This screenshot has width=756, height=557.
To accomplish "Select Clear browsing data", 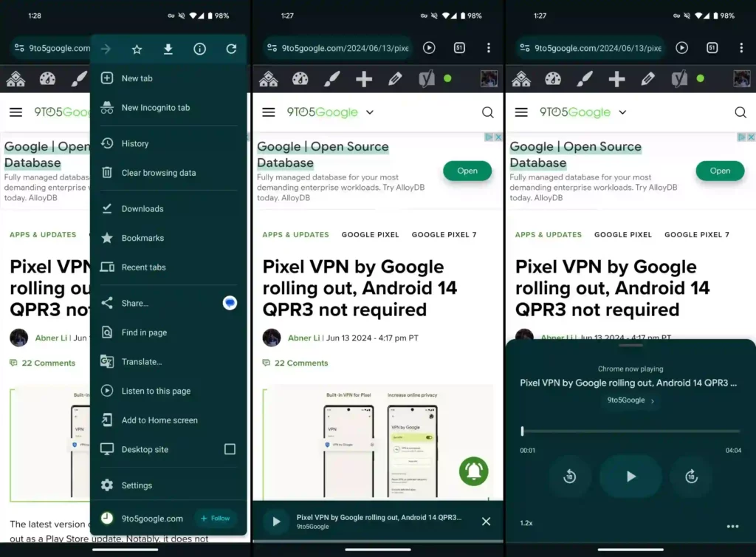I will 168,173.
